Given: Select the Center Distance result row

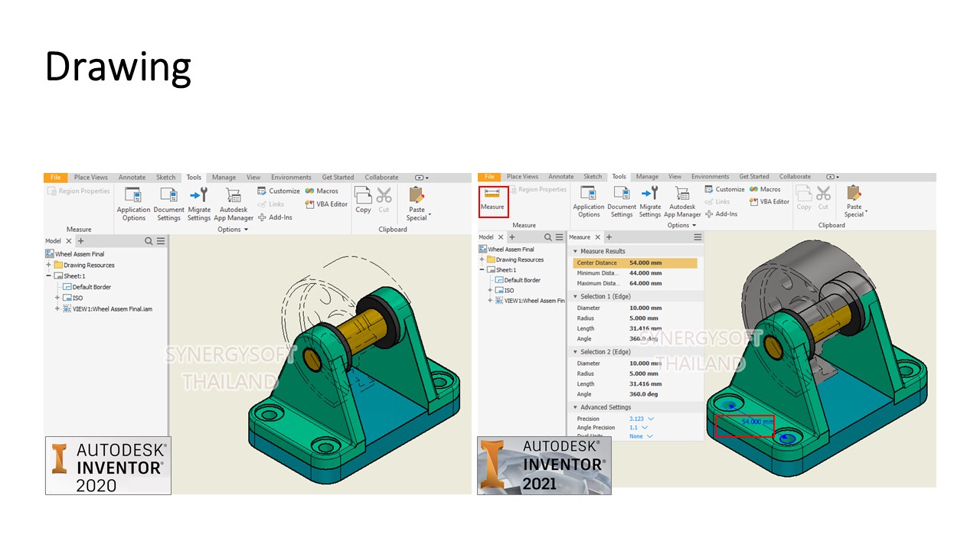Looking at the screenshot, I should [x=635, y=263].
